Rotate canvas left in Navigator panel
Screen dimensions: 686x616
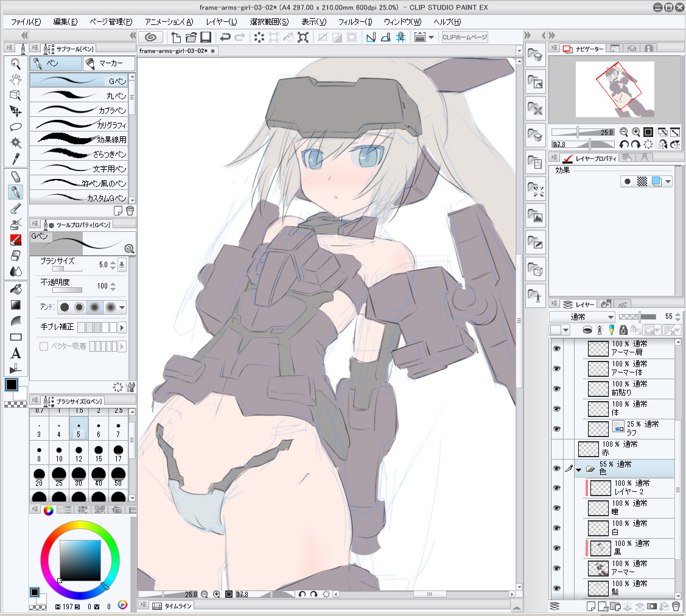[624, 144]
